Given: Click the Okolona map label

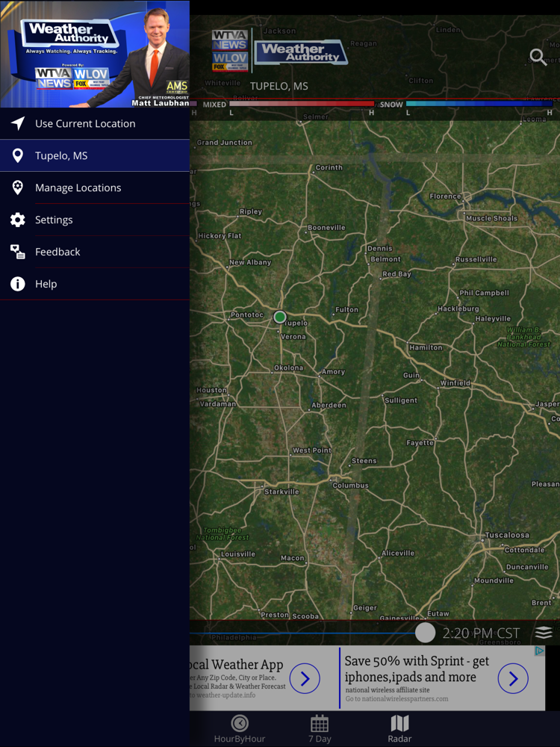Looking at the screenshot, I should click(x=288, y=368).
